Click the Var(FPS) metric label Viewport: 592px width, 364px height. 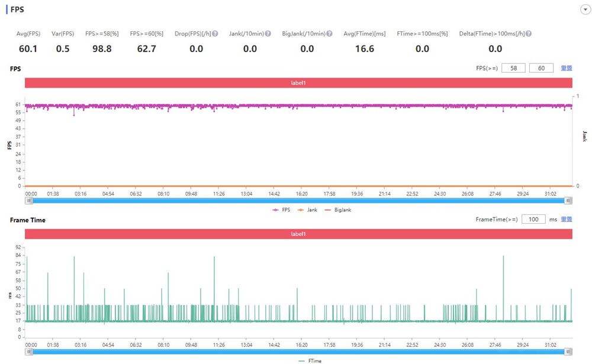tap(63, 34)
